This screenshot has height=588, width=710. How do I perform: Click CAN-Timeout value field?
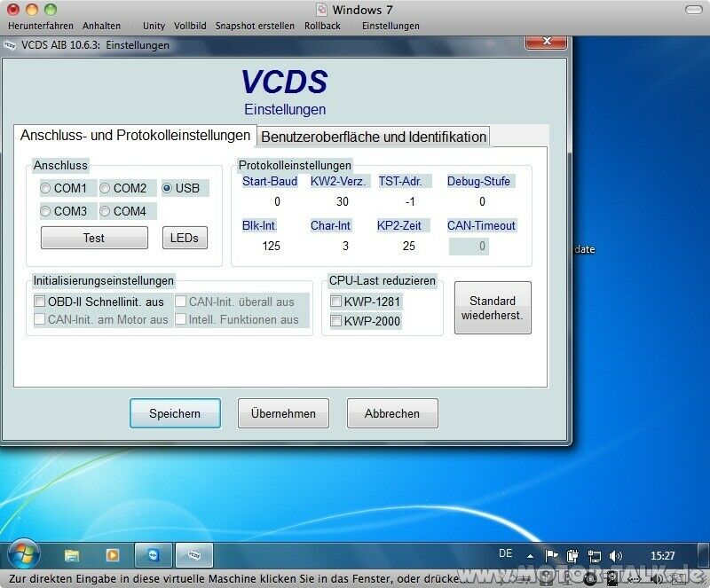pyautogui.click(x=469, y=247)
